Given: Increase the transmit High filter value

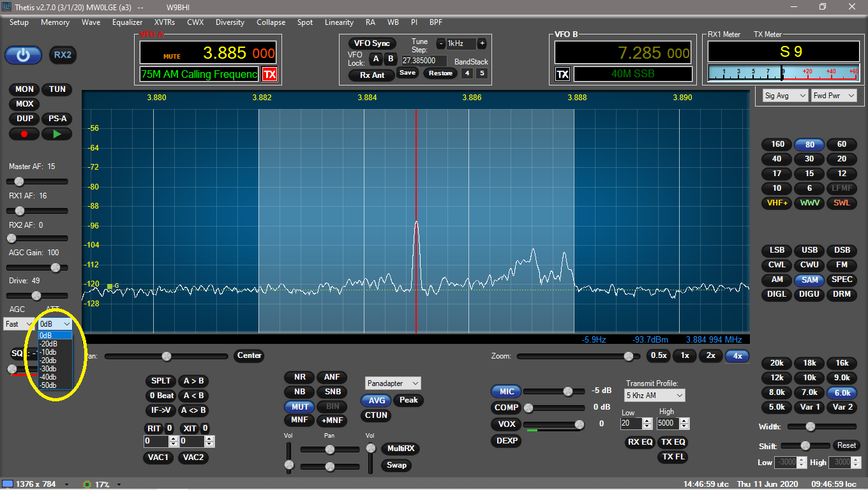Looking at the screenshot, I should point(685,420).
